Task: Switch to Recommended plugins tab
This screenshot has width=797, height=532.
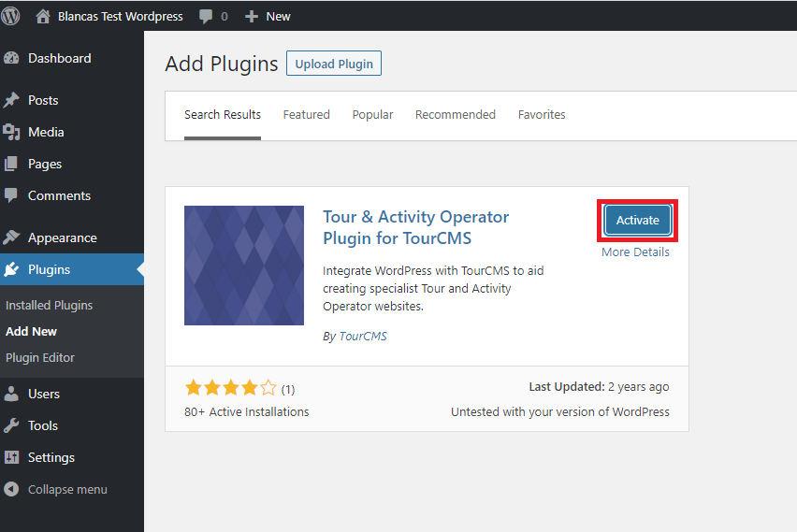Action: point(456,115)
